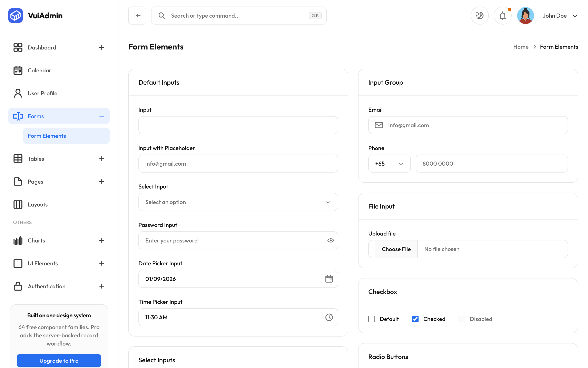This screenshot has height=368, width=588.
Task: Open Calendar in the sidebar
Action: [x=59, y=70]
